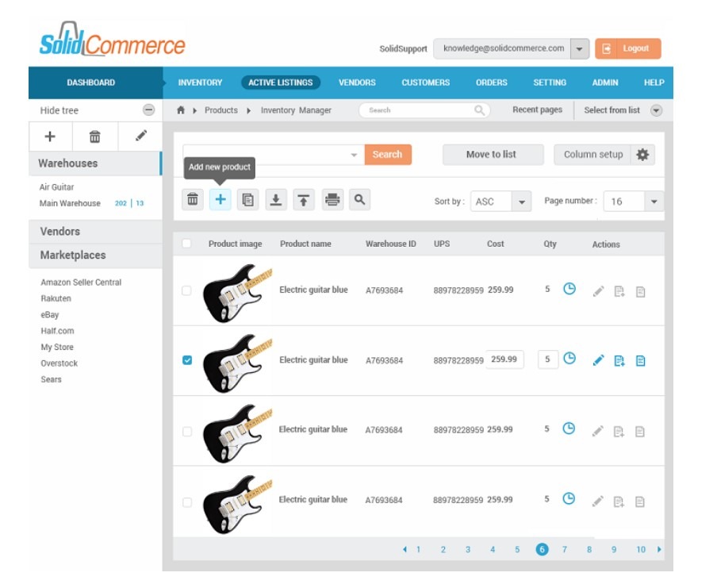Edit the first product row with its pencil icon
717x588 pixels.
[x=598, y=291]
